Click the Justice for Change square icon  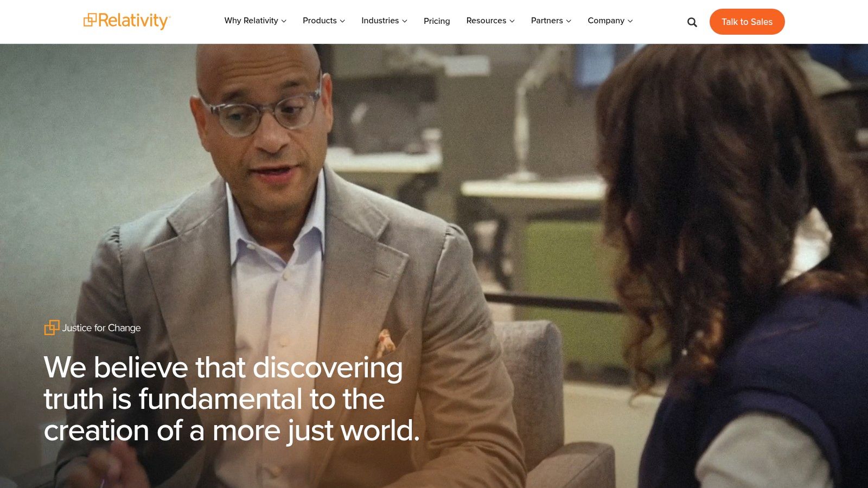52,328
